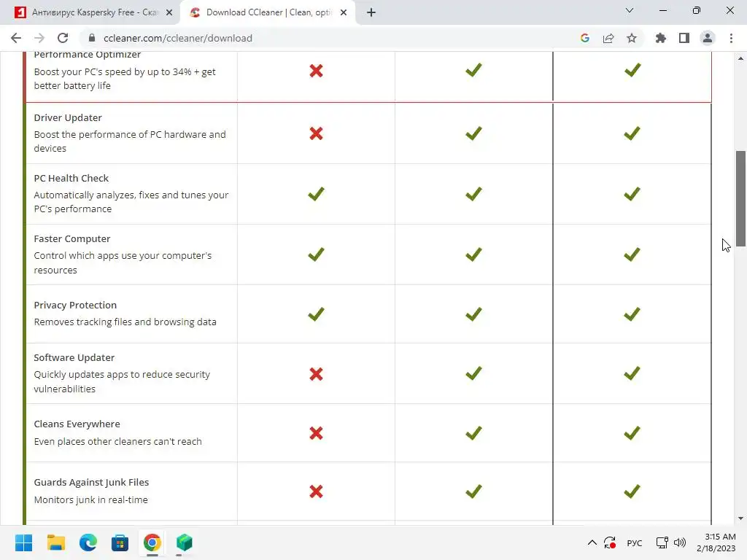
Task: Click red cross in Performance Optimizer row
Action: (317, 71)
